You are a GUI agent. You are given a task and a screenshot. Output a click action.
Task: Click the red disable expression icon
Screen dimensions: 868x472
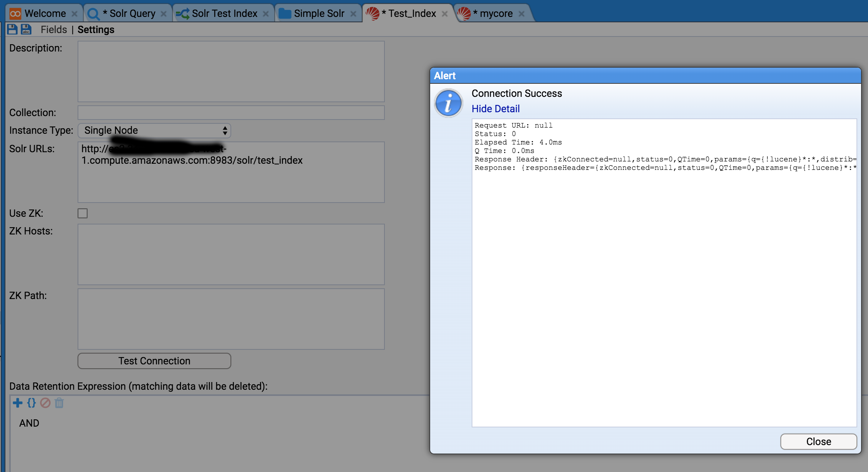click(x=45, y=403)
